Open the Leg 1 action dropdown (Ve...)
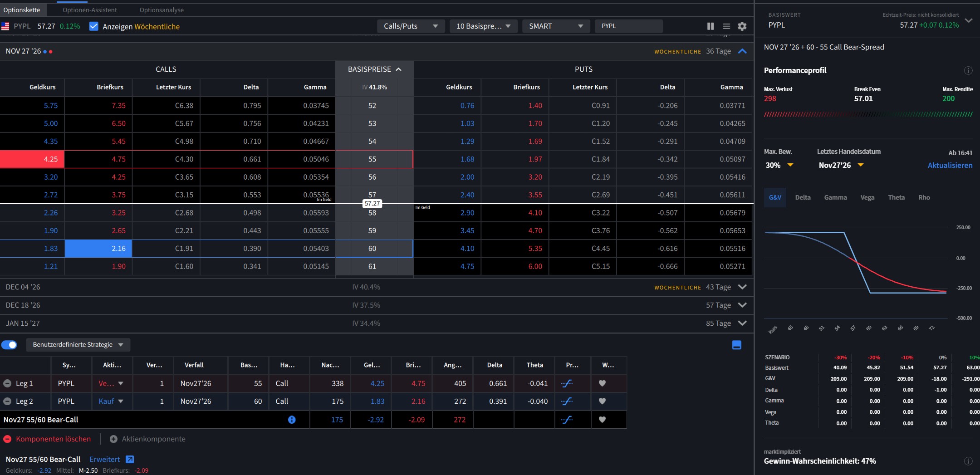This screenshot has height=475, width=980. 111,383
